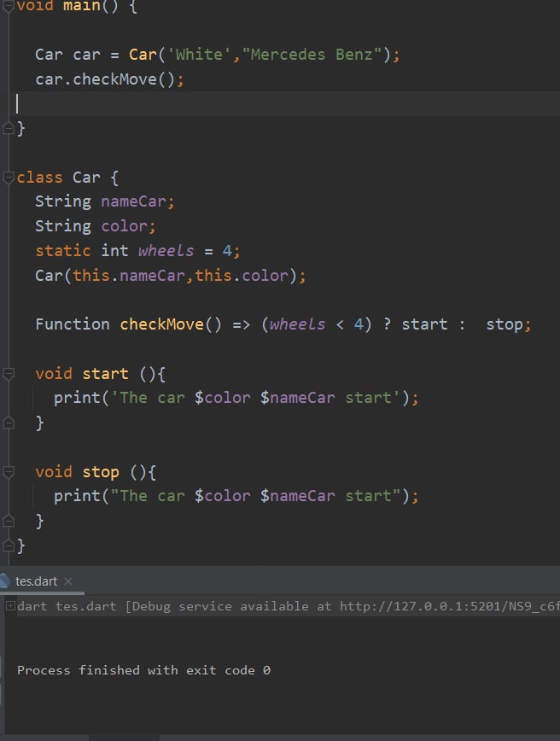Image resolution: width=560 pixels, height=741 pixels.
Task: Click the Dart file icon on tes.dart tab
Action: (x=5, y=581)
